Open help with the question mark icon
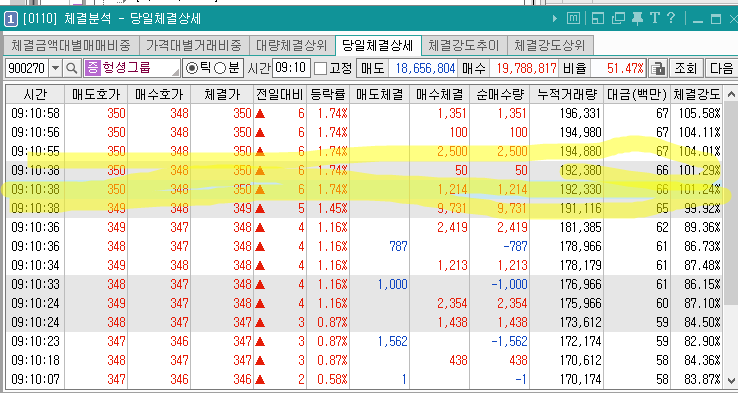The image size is (738, 393). pos(671,19)
